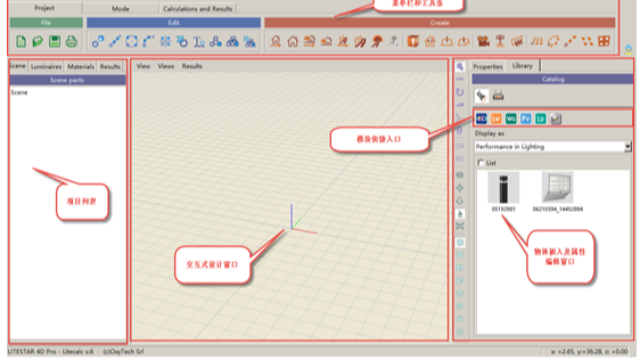Screen dimensions: 640x360
Task: Click the furniture icon under Catalog
Action: 498,96
